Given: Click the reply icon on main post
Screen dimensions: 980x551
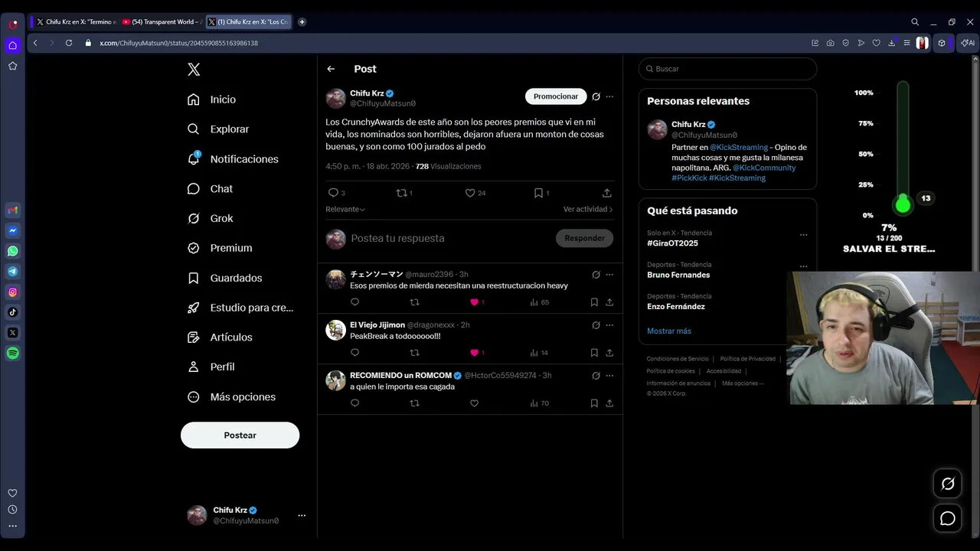Looking at the screenshot, I should 333,193.
